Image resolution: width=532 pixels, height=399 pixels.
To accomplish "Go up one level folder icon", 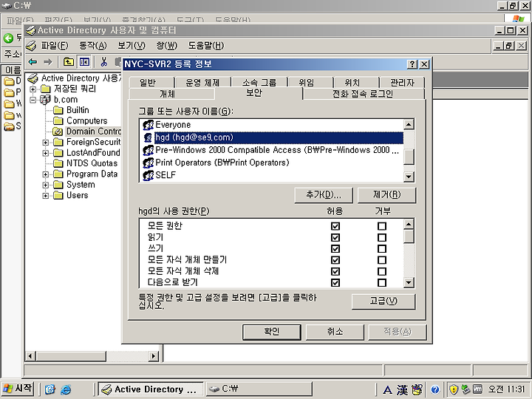I will coord(69,62).
